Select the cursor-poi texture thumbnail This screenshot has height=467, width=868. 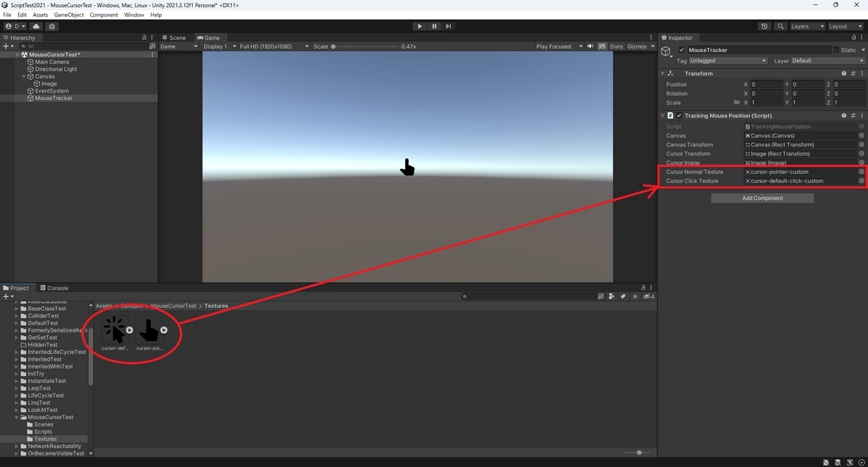pyautogui.click(x=150, y=331)
